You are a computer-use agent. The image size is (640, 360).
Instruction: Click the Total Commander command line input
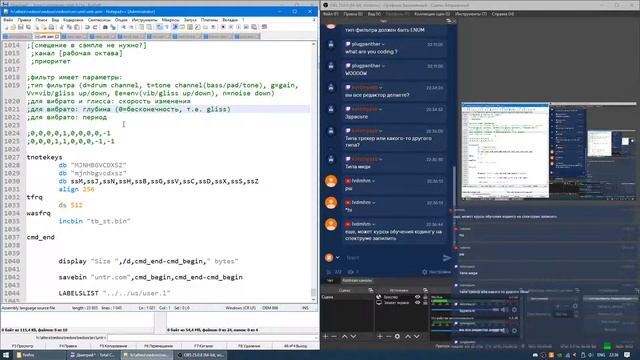pyautogui.click(x=212, y=338)
